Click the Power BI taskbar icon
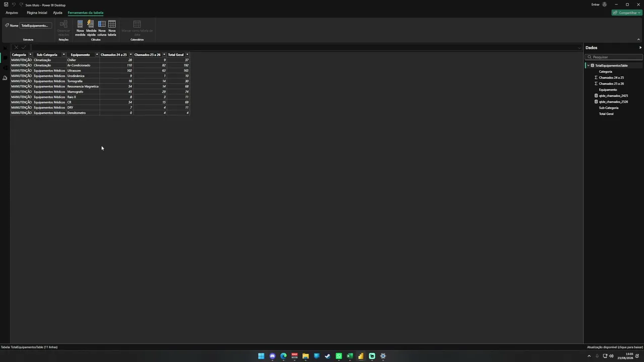The height and width of the screenshot is (362, 644). [x=361, y=356]
